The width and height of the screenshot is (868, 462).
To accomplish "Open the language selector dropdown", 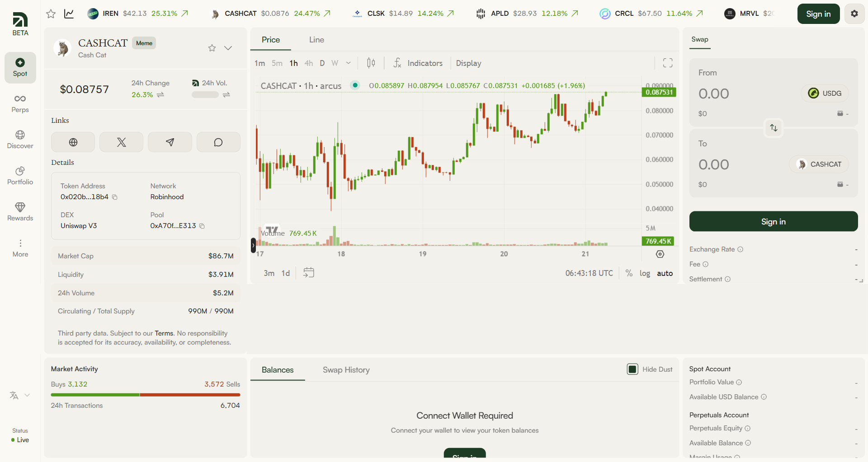I will [20, 395].
